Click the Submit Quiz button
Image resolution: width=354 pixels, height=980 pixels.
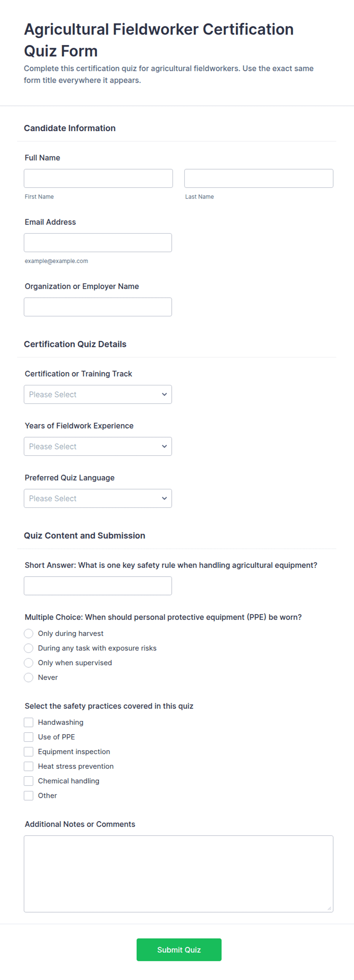[179, 950]
